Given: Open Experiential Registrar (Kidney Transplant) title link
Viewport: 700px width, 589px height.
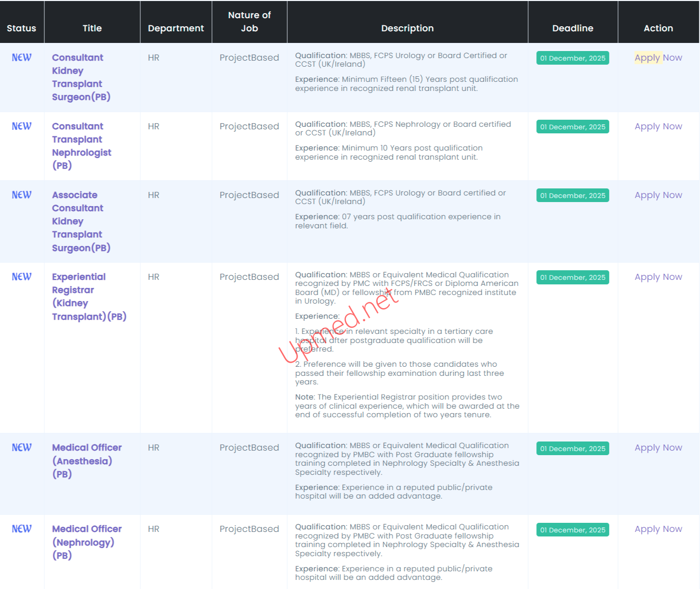Looking at the screenshot, I should (89, 297).
